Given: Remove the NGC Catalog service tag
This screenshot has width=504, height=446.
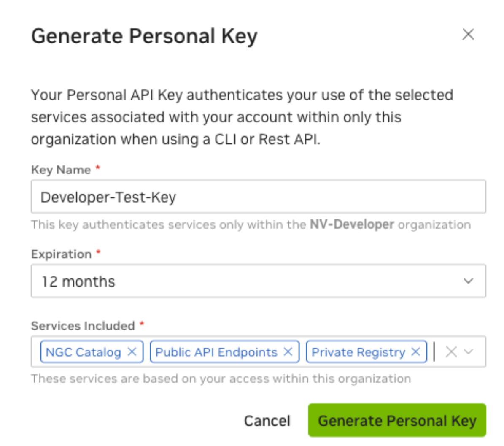Looking at the screenshot, I should coord(132,351).
